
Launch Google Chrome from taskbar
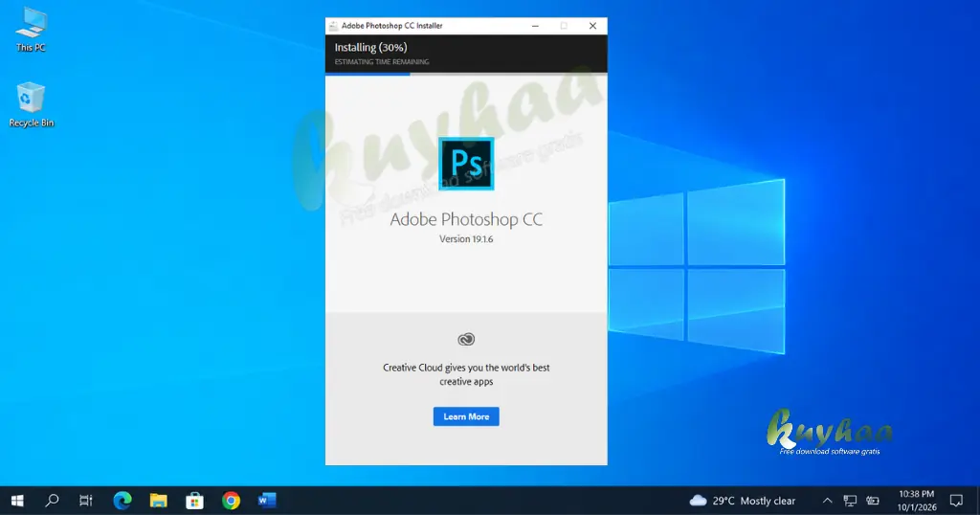[x=231, y=500]
